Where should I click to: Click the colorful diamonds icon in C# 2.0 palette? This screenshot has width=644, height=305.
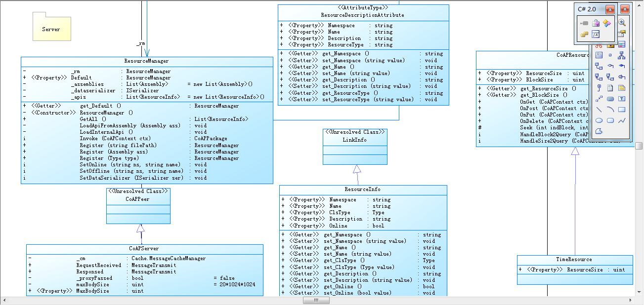(607, 23)
